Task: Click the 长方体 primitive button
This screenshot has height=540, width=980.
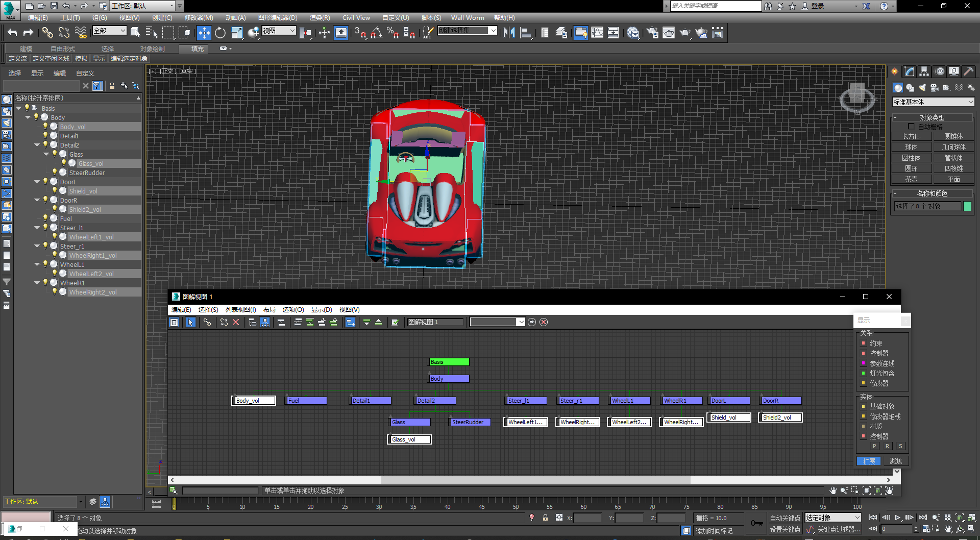Action: (911, 136)
